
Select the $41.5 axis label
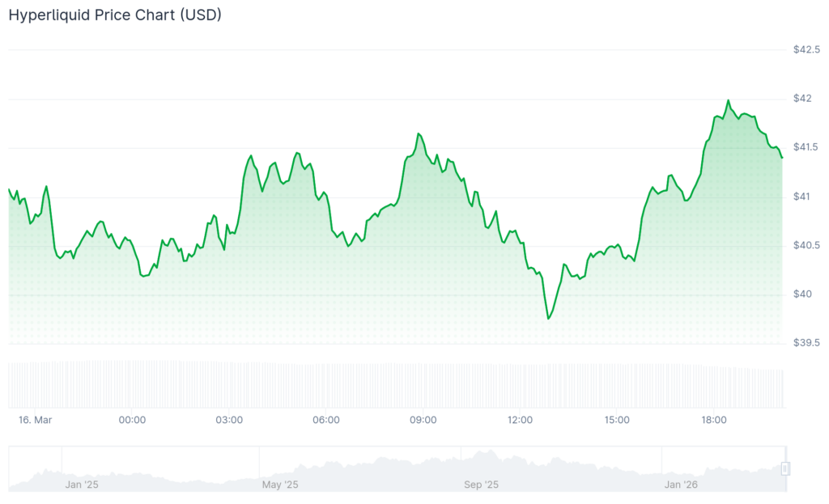[806, 147]
